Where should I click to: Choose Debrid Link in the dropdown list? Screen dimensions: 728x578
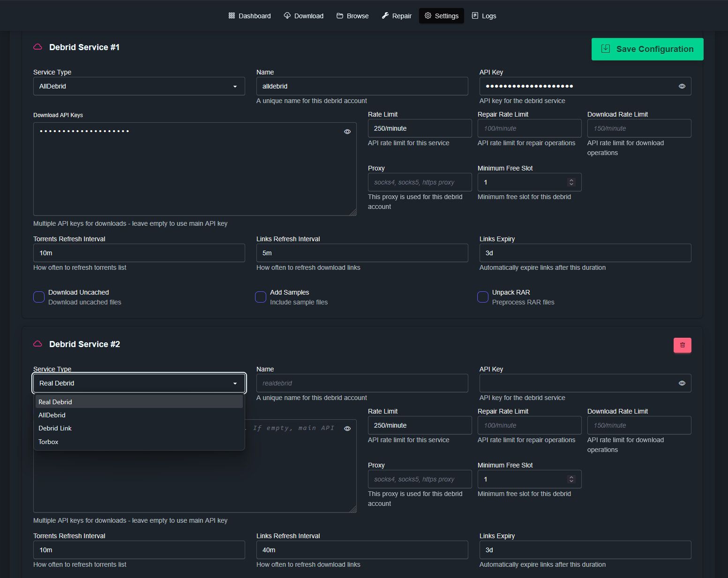pos(55,428)
